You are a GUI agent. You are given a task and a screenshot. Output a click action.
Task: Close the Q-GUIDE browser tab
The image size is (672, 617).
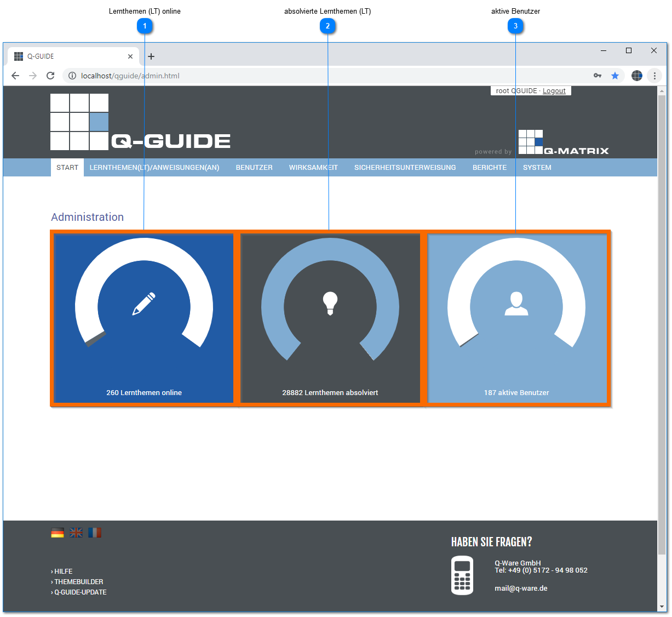(130, 56)
